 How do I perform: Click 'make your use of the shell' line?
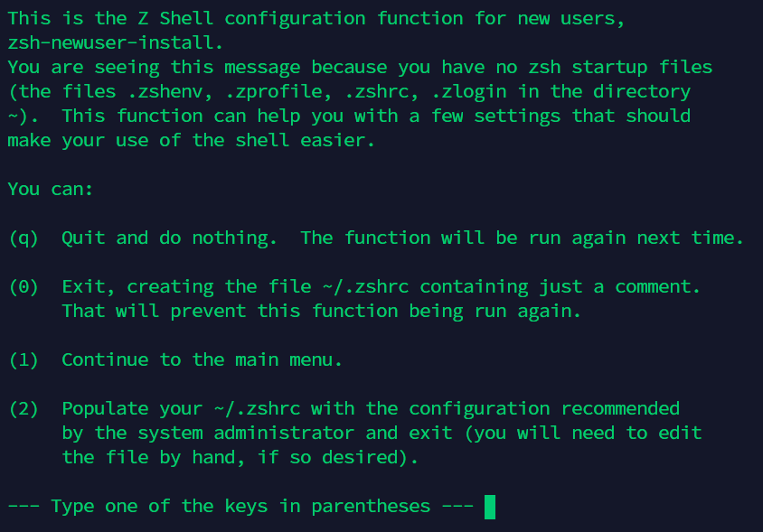point(192,141)
